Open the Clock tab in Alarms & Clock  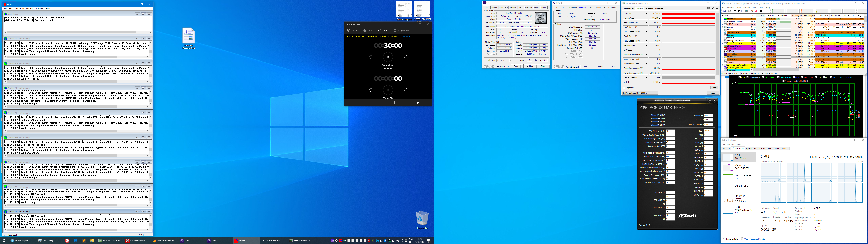(x=368, y=30)
